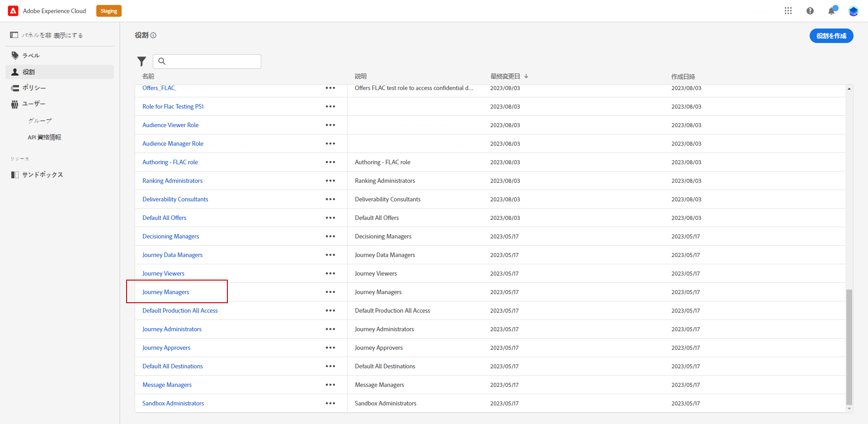Image resolution: width=868 pixels, height=424 pixels.
Task: Click the filter funnel icon
Action: click(x=142, y=62)
